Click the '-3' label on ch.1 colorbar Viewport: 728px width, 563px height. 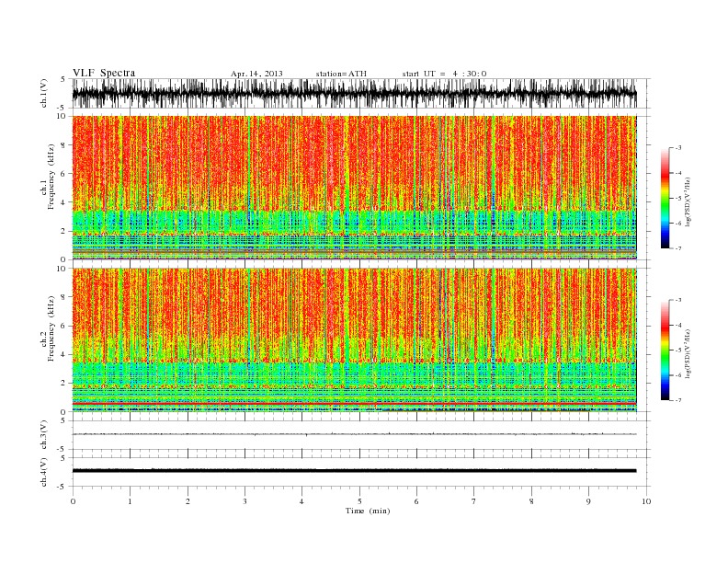tap(678, 148)
